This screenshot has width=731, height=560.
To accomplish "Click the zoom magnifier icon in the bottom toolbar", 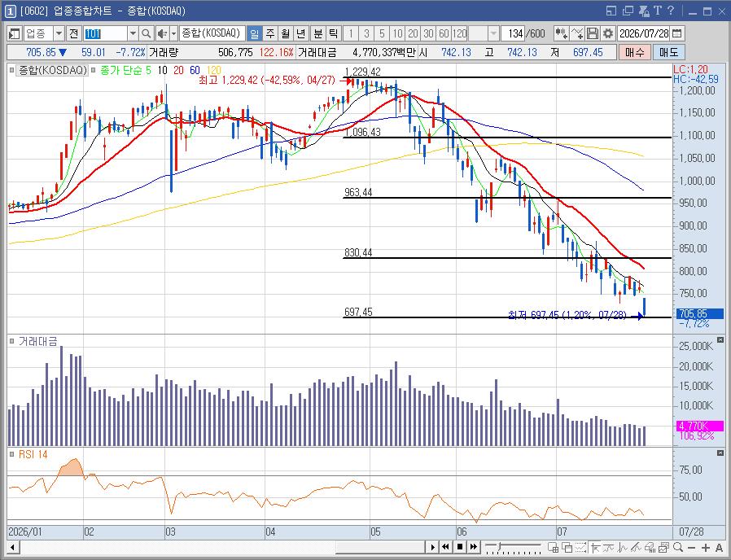I will [x=678, y=547].
